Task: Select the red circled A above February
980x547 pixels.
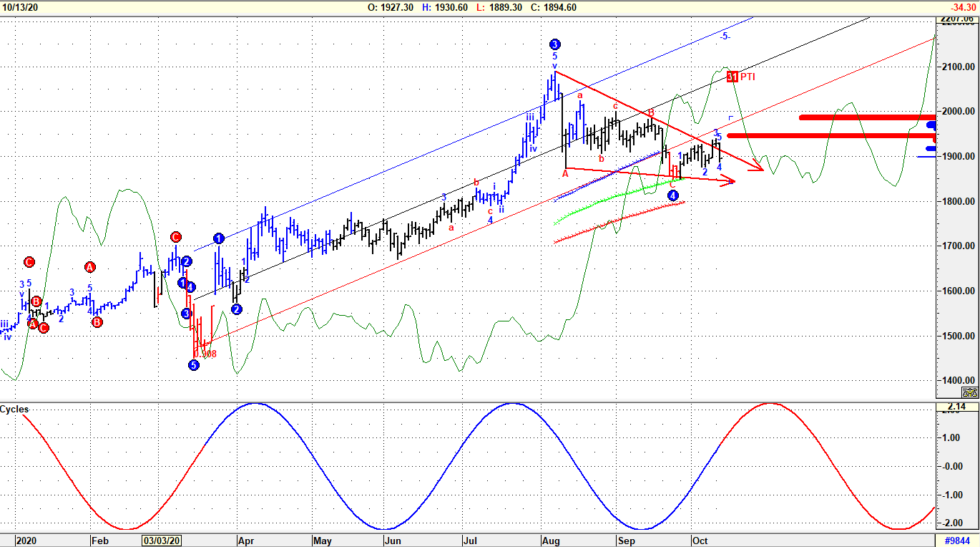Action: tap(90, 267)
